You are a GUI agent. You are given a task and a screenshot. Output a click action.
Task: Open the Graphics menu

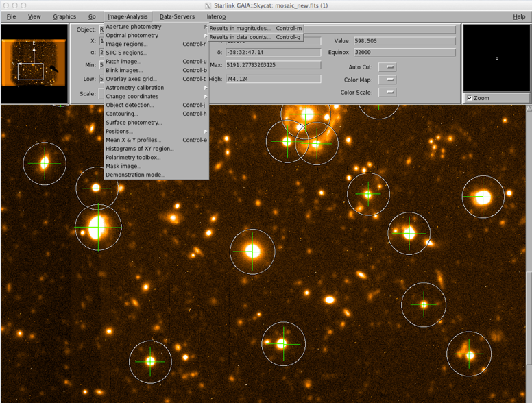pos(64,16)
